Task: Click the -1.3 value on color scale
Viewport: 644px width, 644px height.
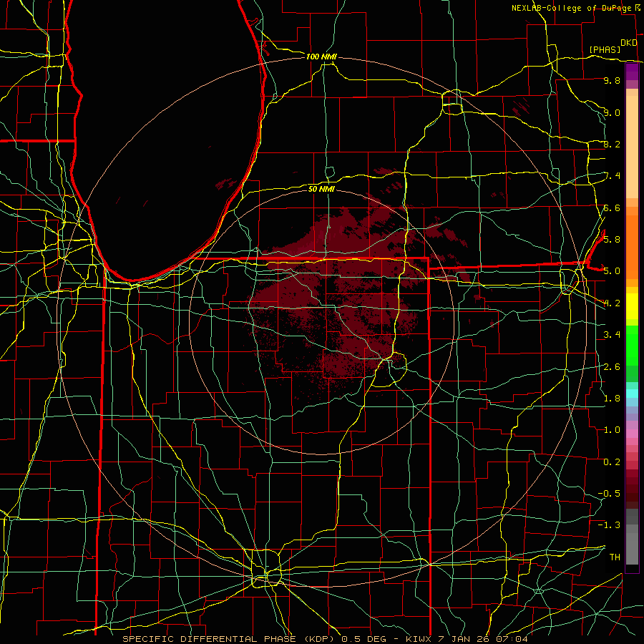Action: pyautogui.click(x=609, y=525)
